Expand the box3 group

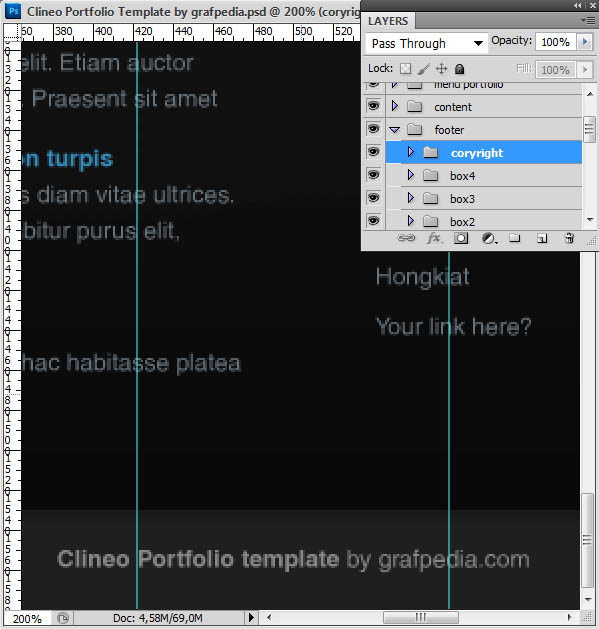click(410, 197)
